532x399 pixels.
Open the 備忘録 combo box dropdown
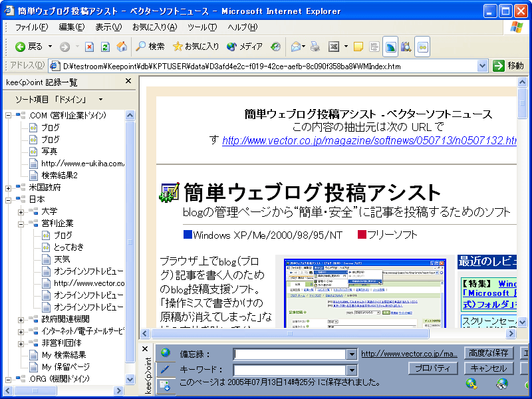[352, 354]
